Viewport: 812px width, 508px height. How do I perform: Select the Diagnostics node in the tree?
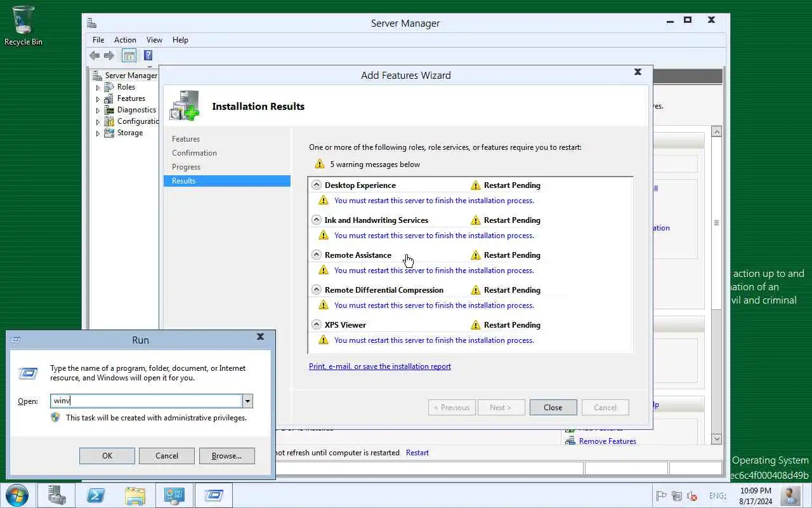(x=136, y=110)
